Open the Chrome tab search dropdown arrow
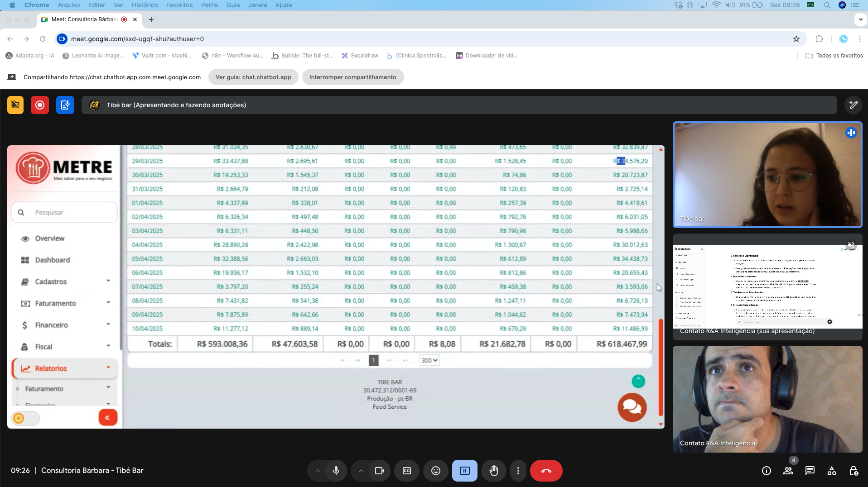This screenshot has width=868, height=487. (860, 19)
